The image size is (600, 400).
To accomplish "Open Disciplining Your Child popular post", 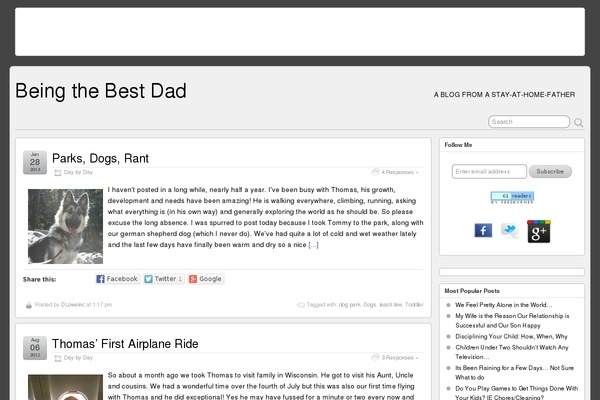I will 511,336.
